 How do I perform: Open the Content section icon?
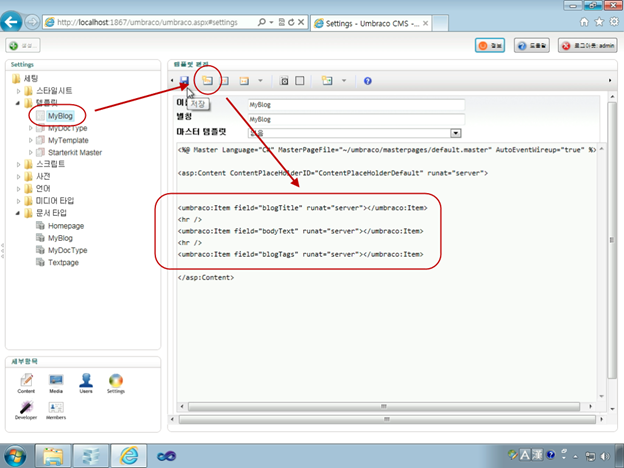point(26,383)
